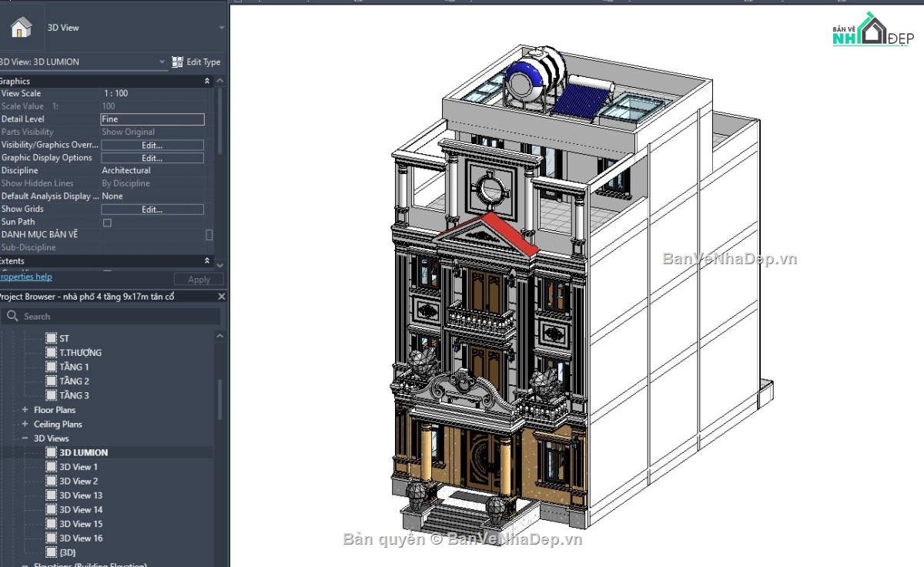Viewport: 924px width, 567px height.
Task: Click the view icon beside TẦNG 3
Action: pos(51,395)
